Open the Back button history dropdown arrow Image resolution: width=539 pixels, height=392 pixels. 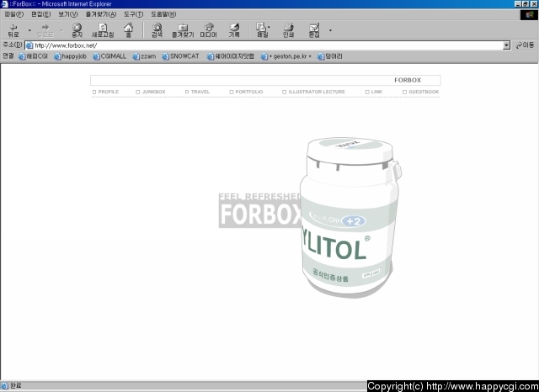click(29, 30)
